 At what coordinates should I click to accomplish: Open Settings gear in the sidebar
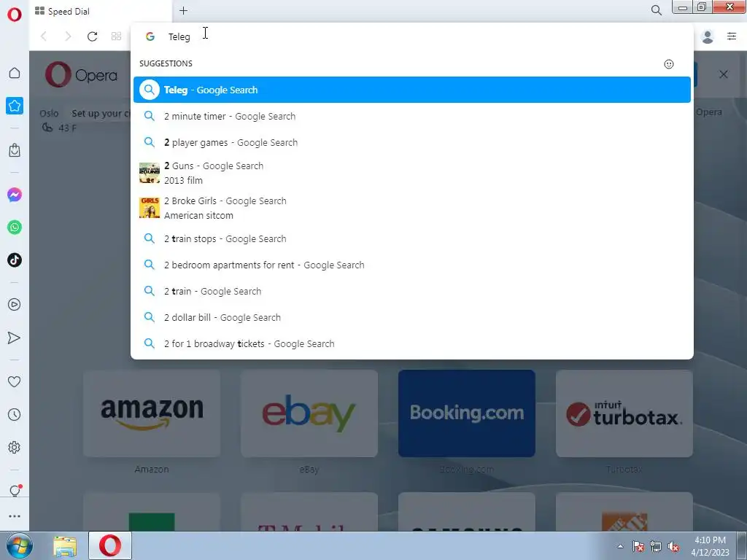pyautogui.click(x=15, y=447)
